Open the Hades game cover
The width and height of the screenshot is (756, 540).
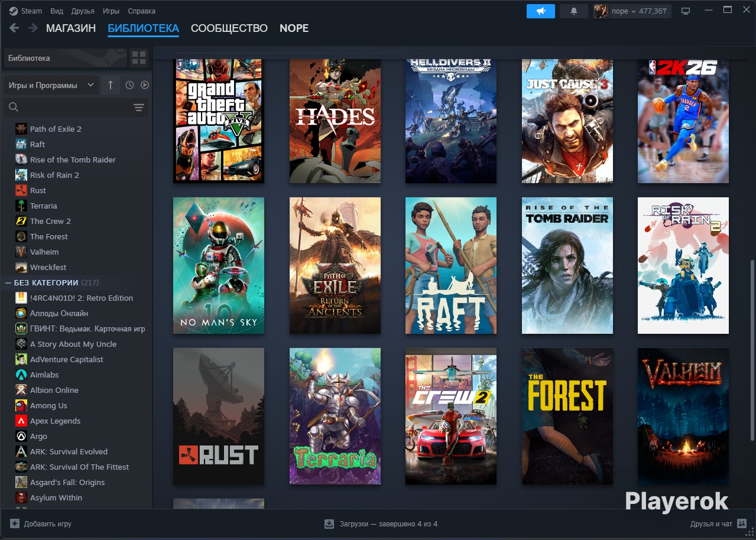click(x=335, y=121)
